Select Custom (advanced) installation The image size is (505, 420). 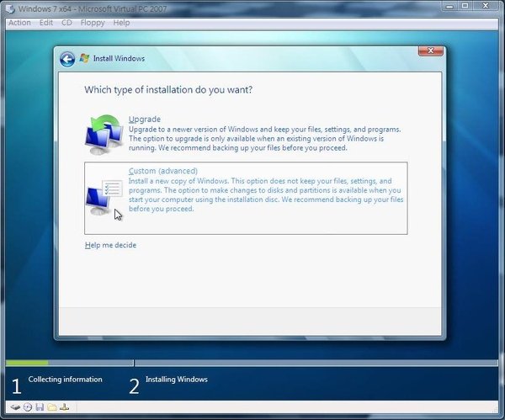pos(246,198)
